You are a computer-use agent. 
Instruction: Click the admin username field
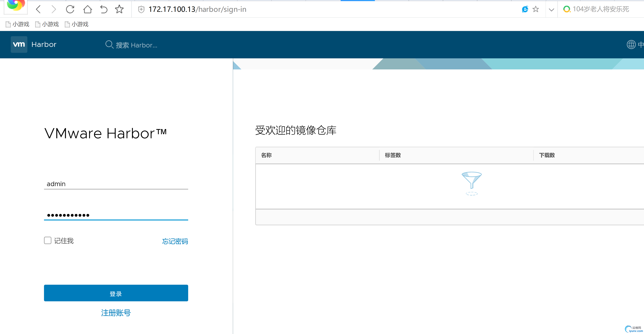pyautogui.click(x=116, y=184)
